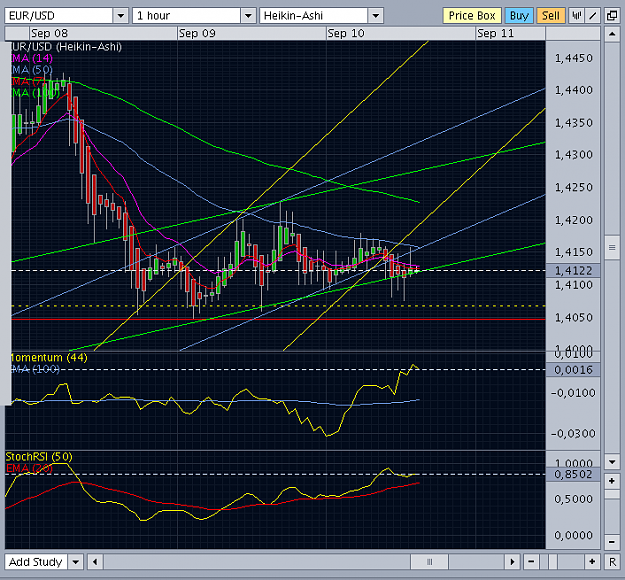Click the Sep 08 date label
This screenshot has width=625, height=580.
(x=49, y=33)
